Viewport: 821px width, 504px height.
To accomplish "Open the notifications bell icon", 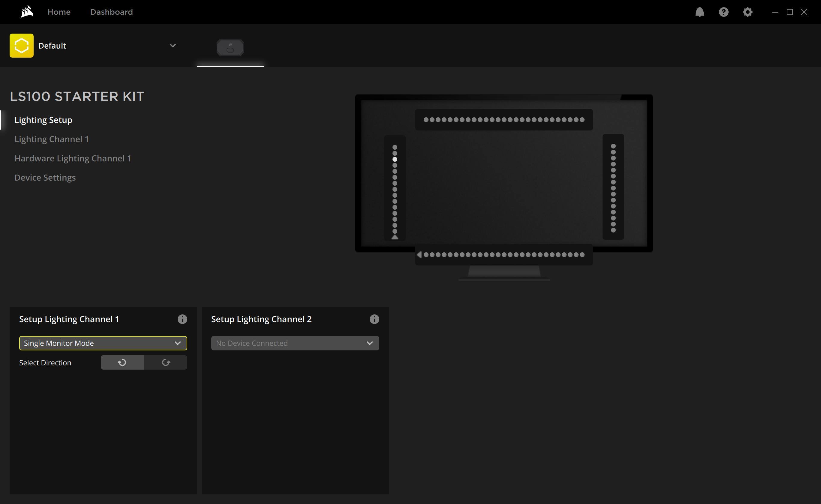I will coord(699,12).
